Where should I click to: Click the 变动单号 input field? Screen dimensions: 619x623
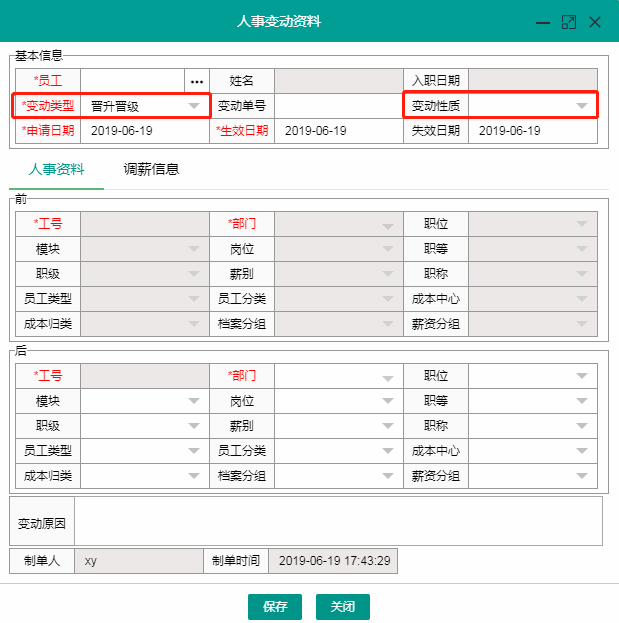[x=338, y=106]
